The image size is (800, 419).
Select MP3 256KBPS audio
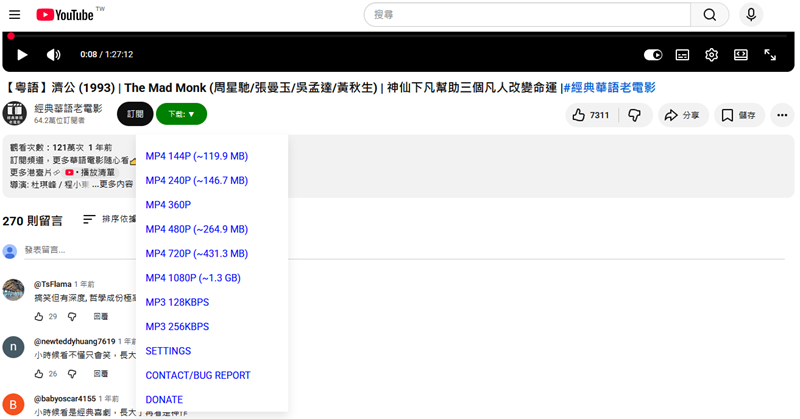point(177,327)
